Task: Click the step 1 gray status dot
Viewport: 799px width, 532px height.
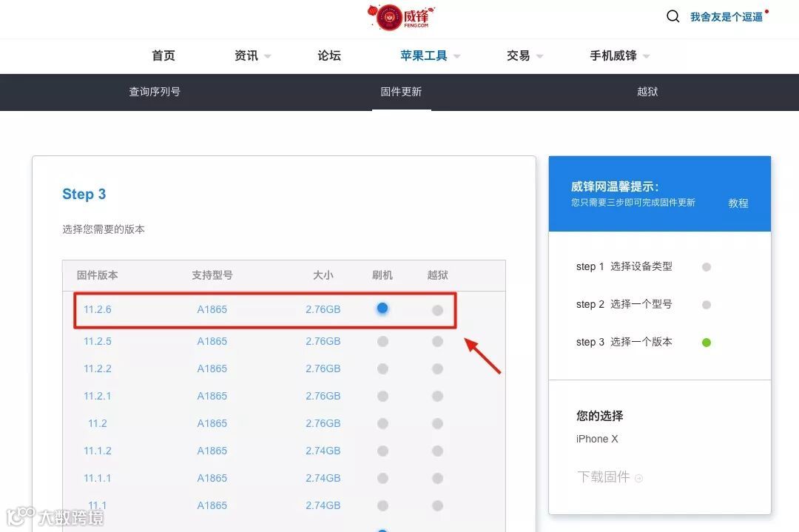Action: click(x=707, y=267)
